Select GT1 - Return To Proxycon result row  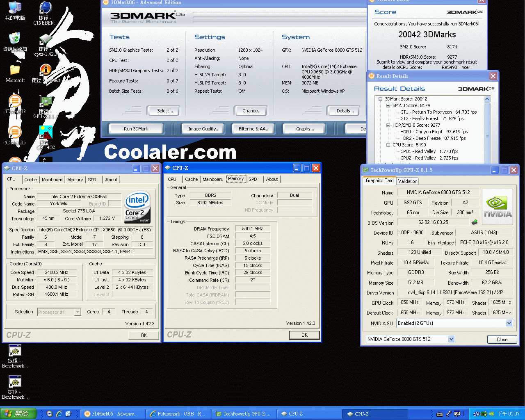pyautogui.click(x=438, y=112)
